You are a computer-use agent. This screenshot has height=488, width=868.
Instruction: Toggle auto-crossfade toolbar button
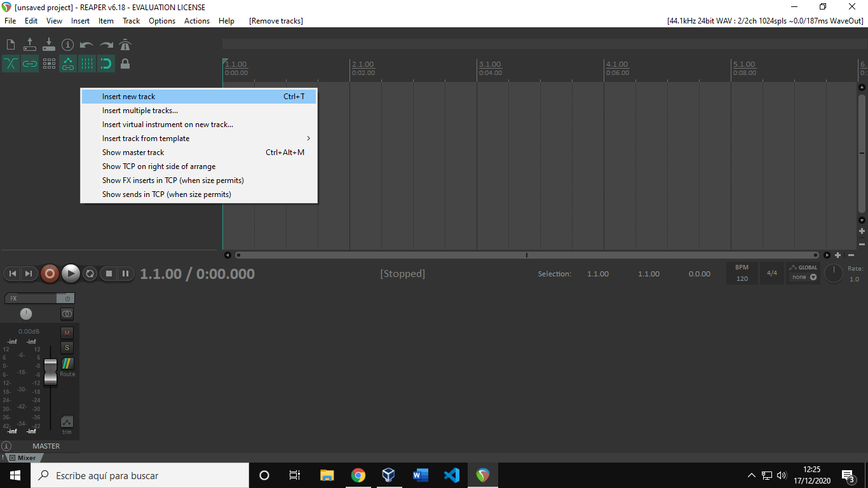click(x=11, y=64)
